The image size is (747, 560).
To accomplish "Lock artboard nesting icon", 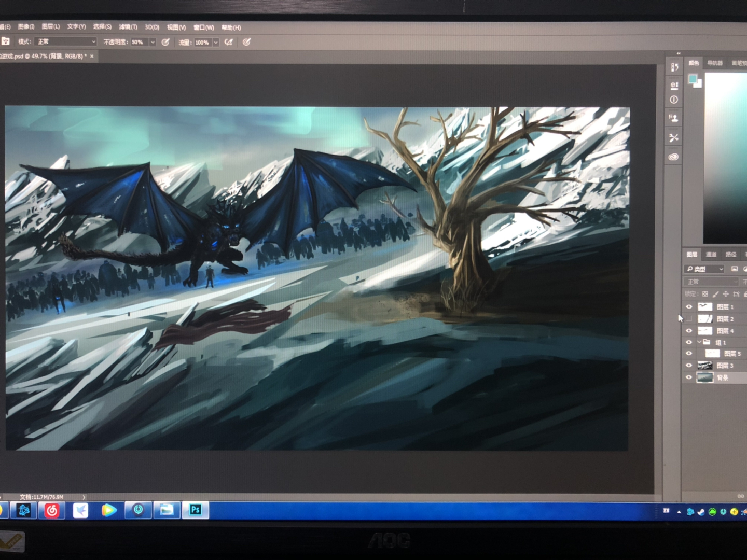I will tap(736, 293).
